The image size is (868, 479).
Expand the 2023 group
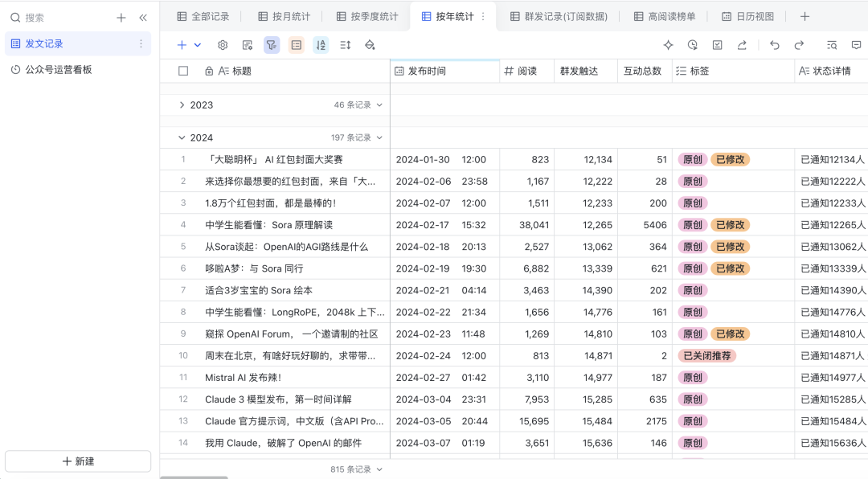point(182,104)
